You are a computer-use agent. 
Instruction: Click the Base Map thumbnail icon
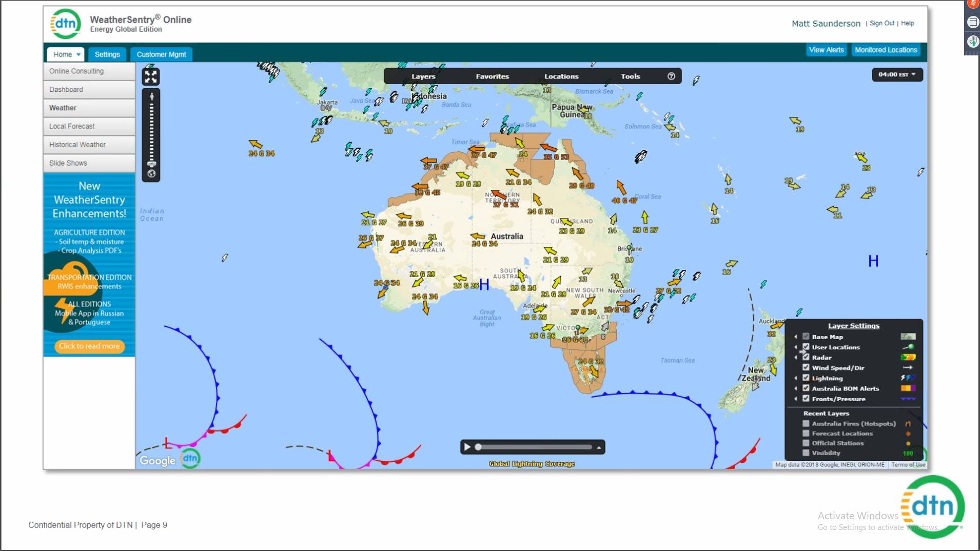(x=908, y=337)
